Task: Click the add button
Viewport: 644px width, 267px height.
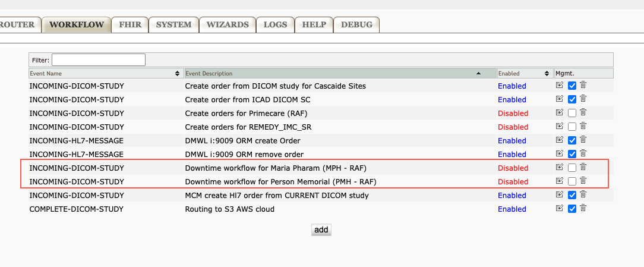Action: click(321, 230)
